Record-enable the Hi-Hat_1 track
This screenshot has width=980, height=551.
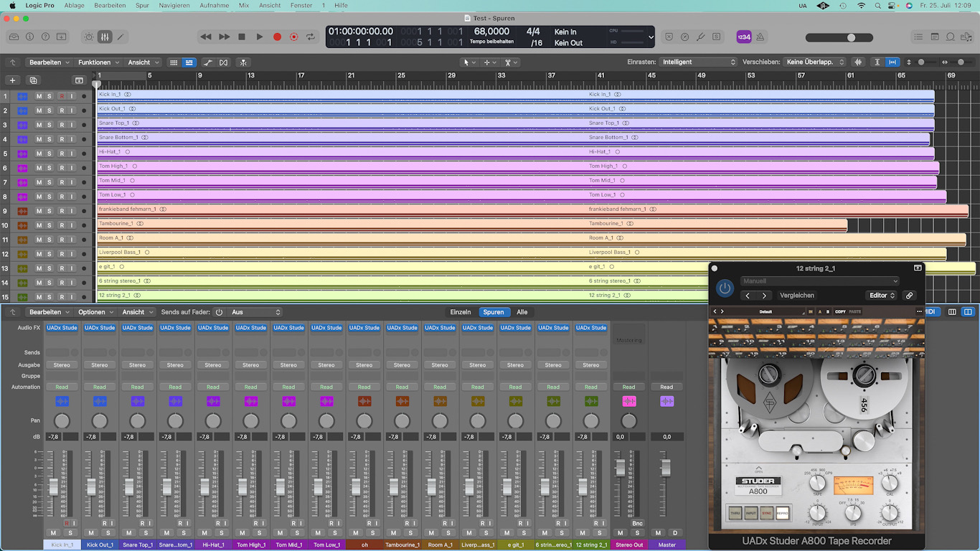click(62, 154)
